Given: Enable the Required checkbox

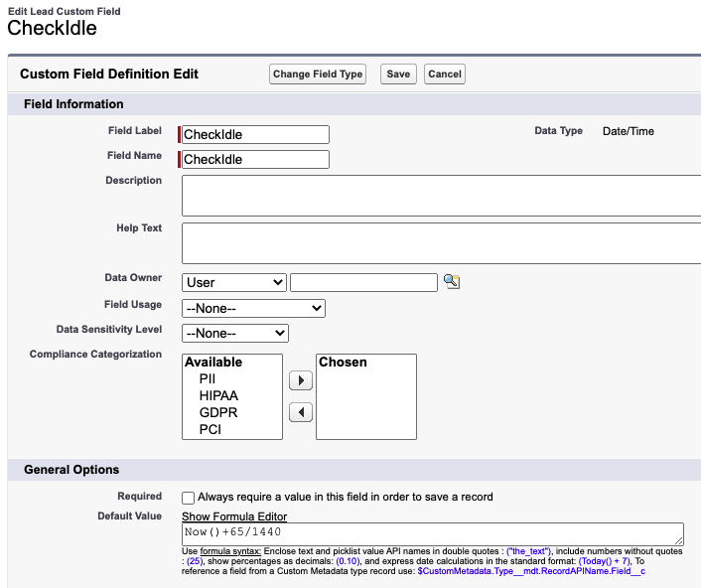Looking at the screenshot, I should point(189,498).
